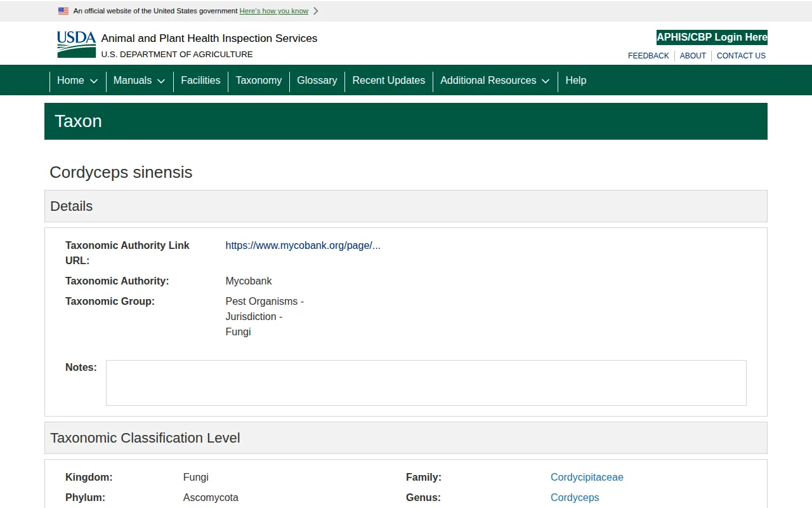Click the 'Genus:' label
The width and height of the screenshot is (812, 508).
(423, 498)
